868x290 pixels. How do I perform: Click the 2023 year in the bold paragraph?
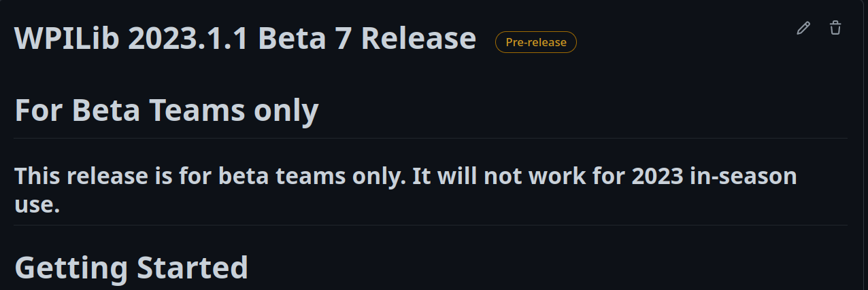[657, 177]
